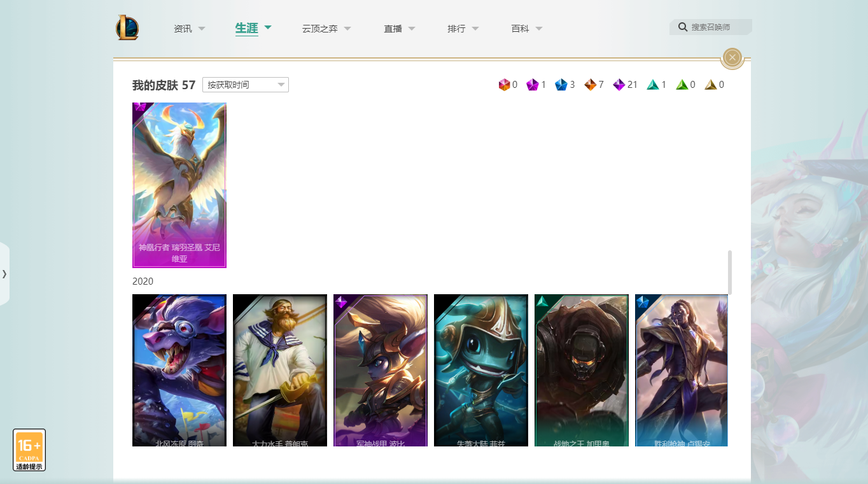
Task: Expand the arrow next to 资讯
Action: pos(202,29)
